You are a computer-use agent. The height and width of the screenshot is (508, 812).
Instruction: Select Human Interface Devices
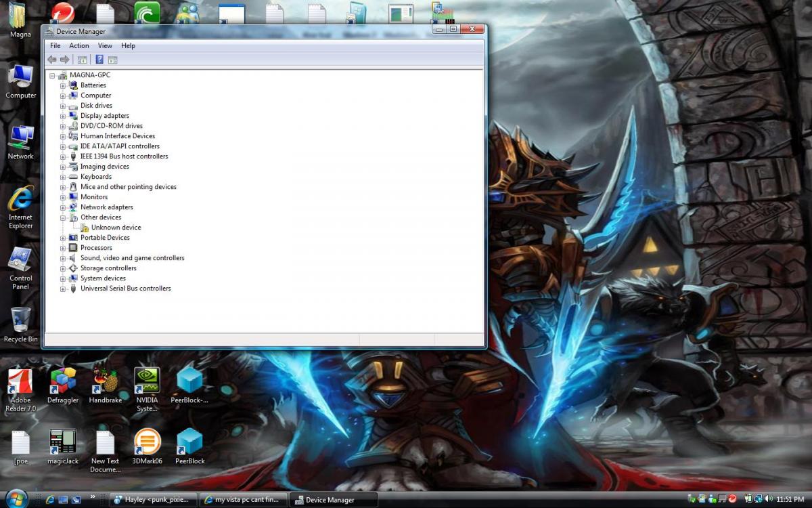118,136
